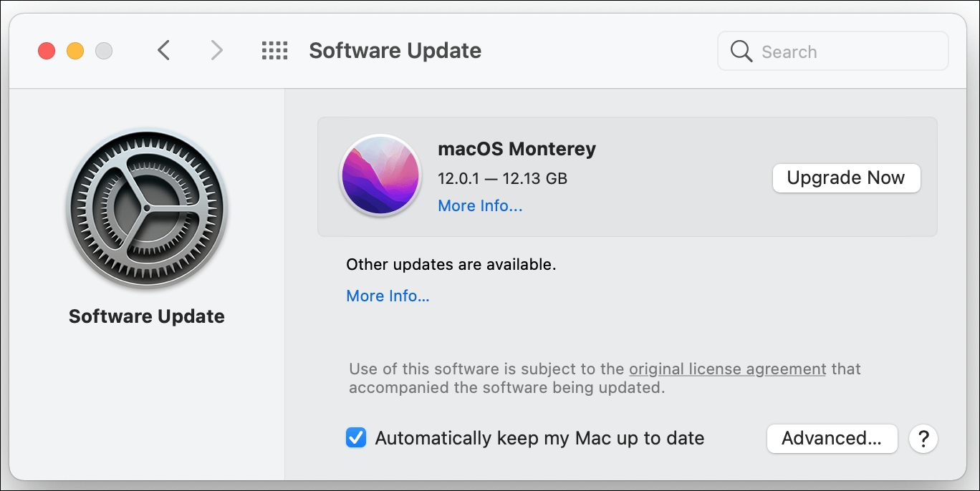Image resolution: width=980 pixels, height=491 pixels.
Task: Click the forward navigation arrow
Action: click(x=216, y=50)
